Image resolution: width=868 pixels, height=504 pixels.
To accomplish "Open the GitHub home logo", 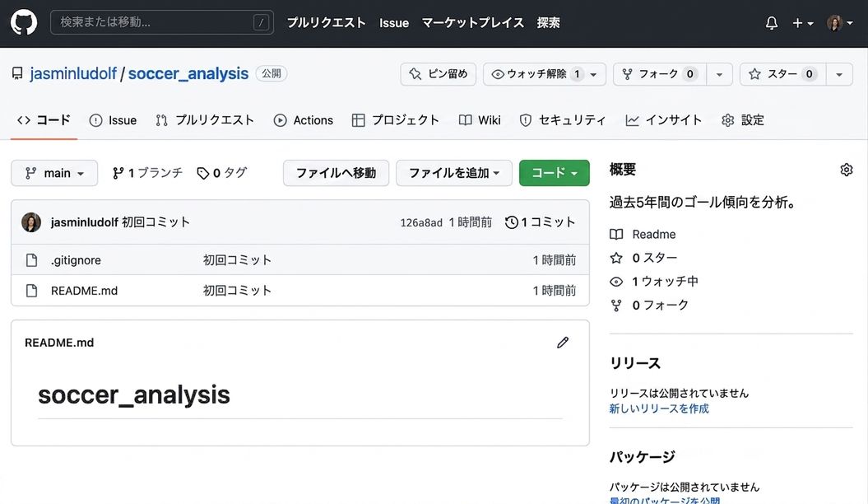I will 24,23.
